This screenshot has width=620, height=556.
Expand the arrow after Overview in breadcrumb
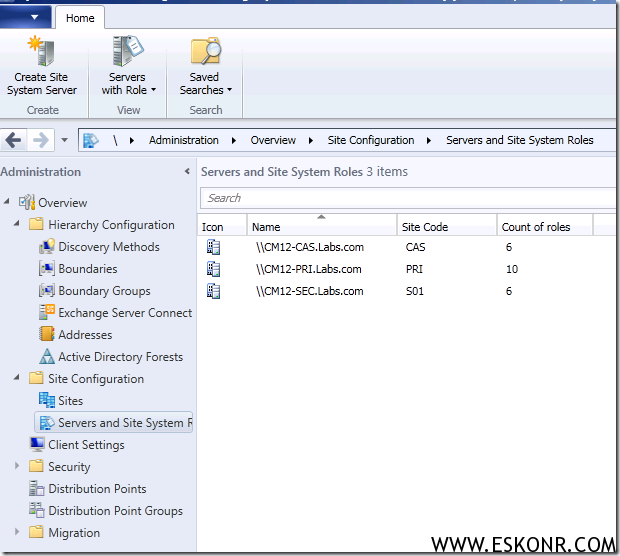[311, 140]
